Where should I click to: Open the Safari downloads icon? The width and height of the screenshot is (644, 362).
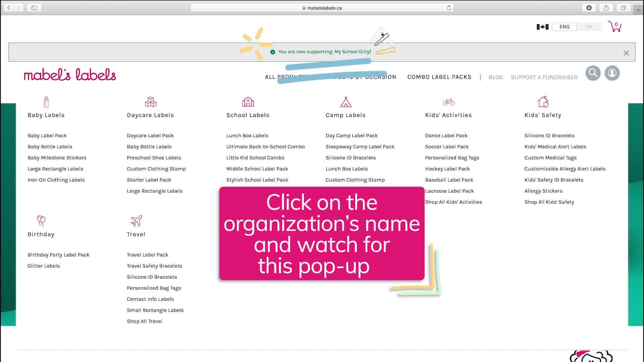click(589, 8)
